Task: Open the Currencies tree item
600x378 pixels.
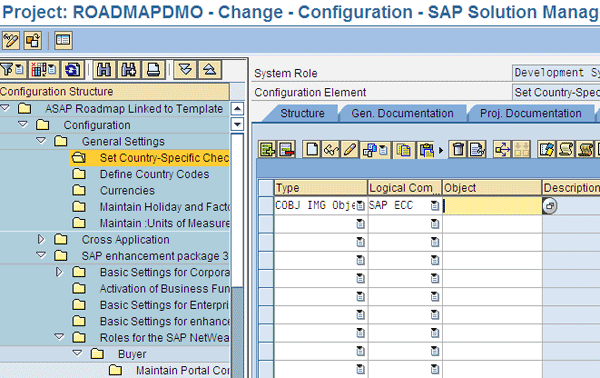Action: coord(127,191)
